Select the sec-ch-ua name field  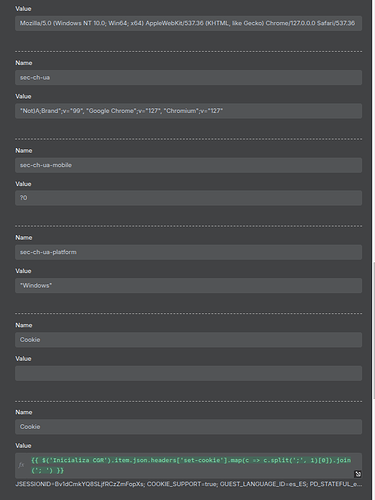click(188, 77)
